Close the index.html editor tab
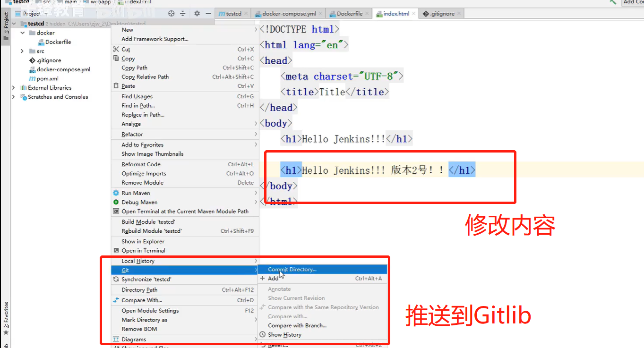The width and height of the screenshot is (644, 348). point(414,14)
